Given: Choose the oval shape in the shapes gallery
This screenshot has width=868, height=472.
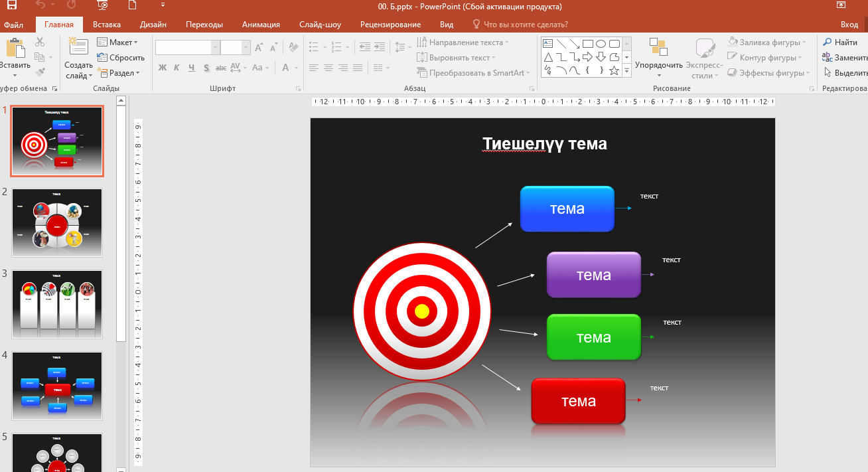Looking at the screenshot, I should [x=601, y=44].
